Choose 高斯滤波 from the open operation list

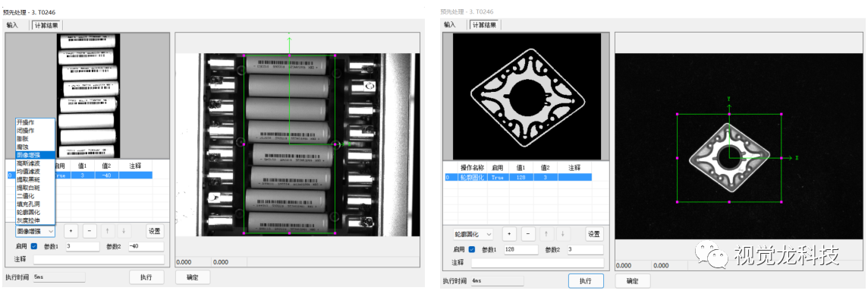coord(28,163)
